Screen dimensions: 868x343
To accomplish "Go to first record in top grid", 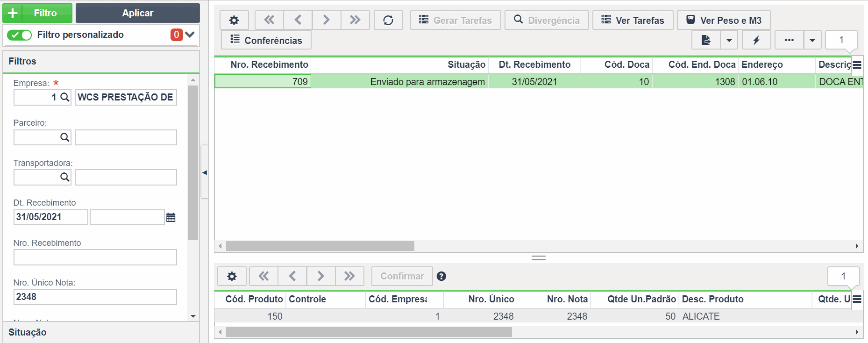I will 269,20.
